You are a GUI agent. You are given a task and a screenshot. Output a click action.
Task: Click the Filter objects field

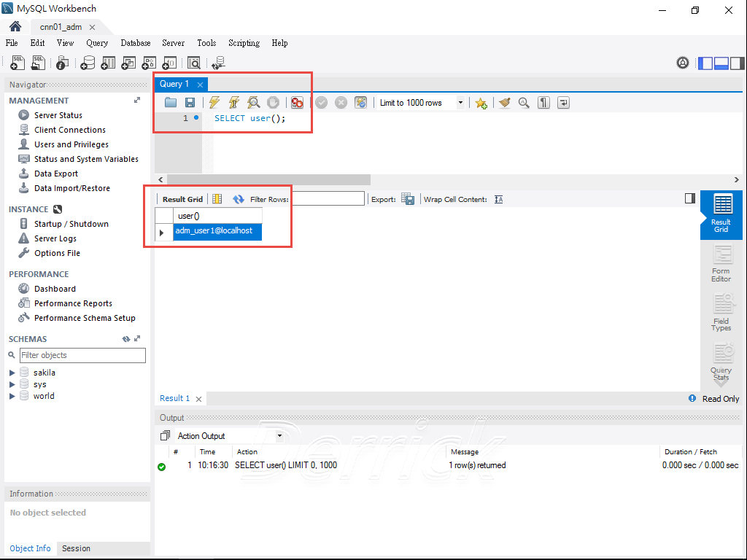82,355
